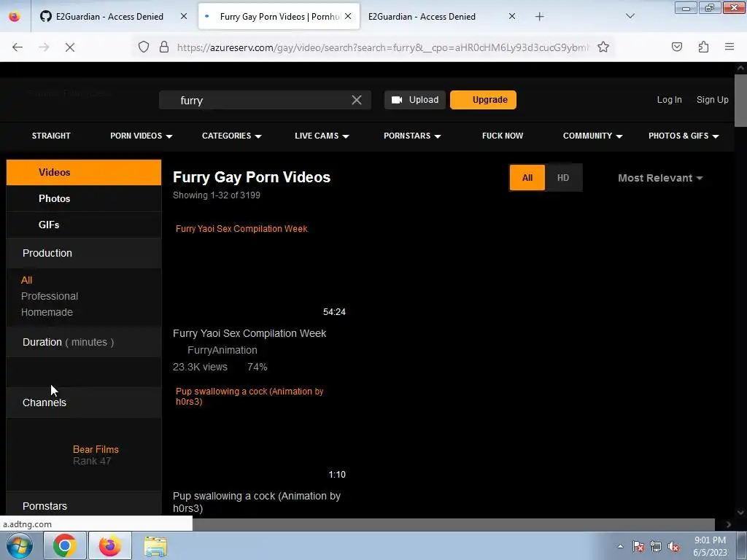Click "Showing 1-32 of 3199" text
This screenshot has width=747, height=560.
tap(216, 195)
